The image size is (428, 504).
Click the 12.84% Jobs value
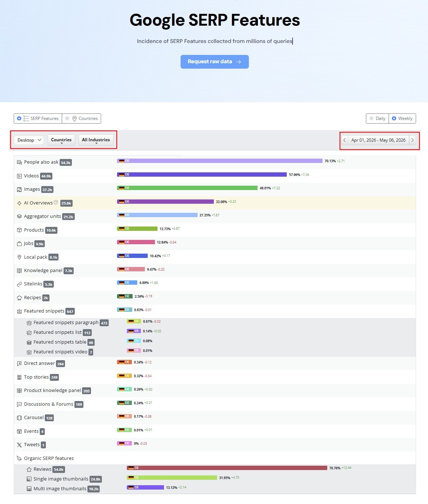(x=162, y=242)
